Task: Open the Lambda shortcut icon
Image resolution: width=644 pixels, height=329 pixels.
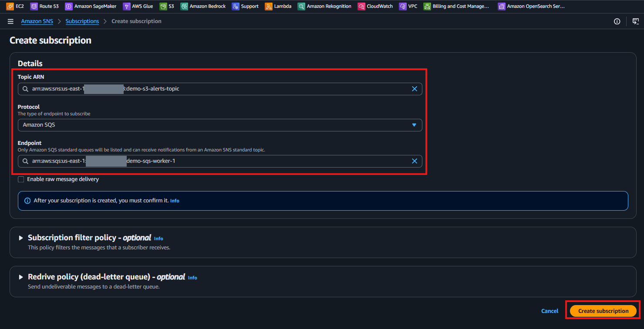Action: 269,7
